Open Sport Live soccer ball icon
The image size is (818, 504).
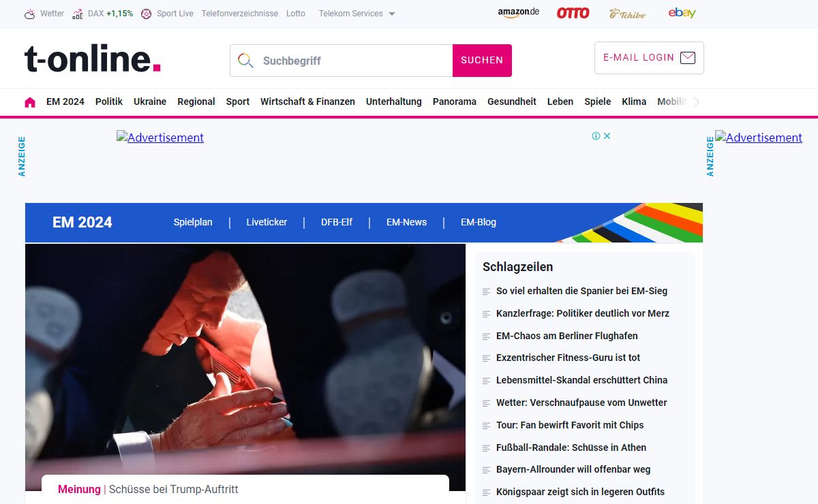point(146,14)
